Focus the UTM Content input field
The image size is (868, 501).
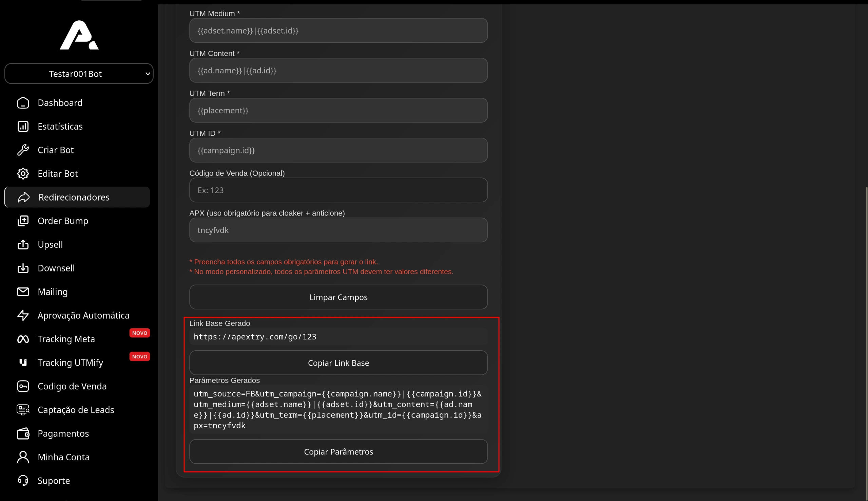click(x=338, y=71)
